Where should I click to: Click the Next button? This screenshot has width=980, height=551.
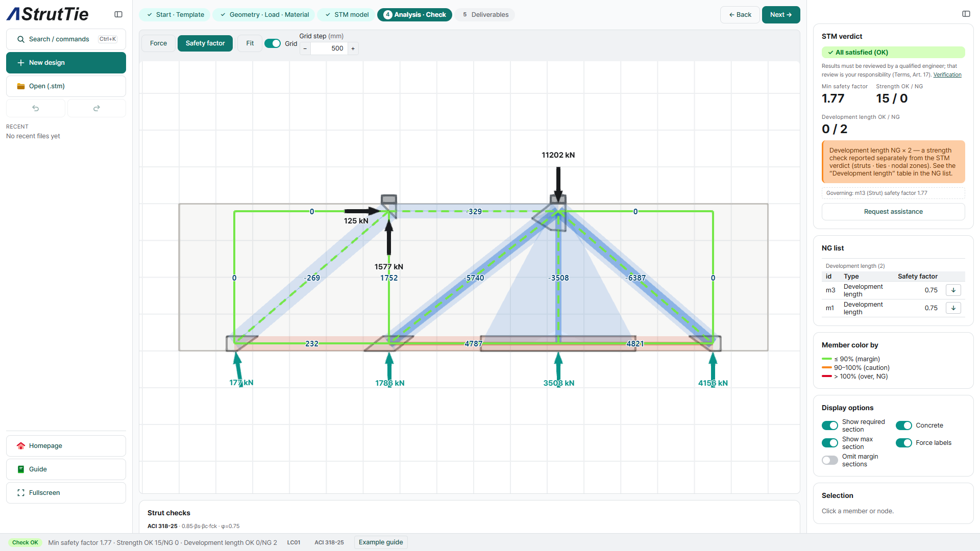pos(781,15)
